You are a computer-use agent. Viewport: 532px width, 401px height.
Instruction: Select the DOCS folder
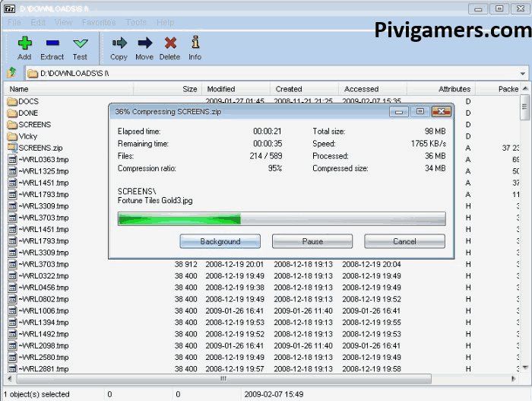click(x=29, y=101)
